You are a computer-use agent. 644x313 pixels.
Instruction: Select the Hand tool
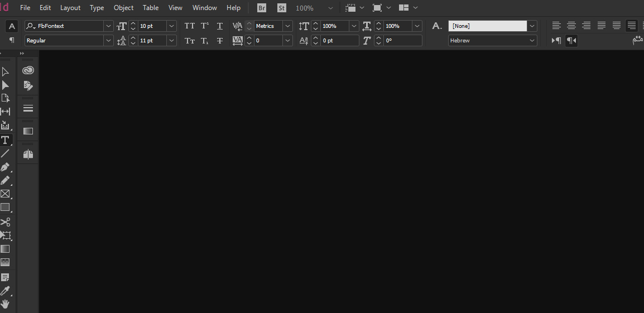click(6, 305)
